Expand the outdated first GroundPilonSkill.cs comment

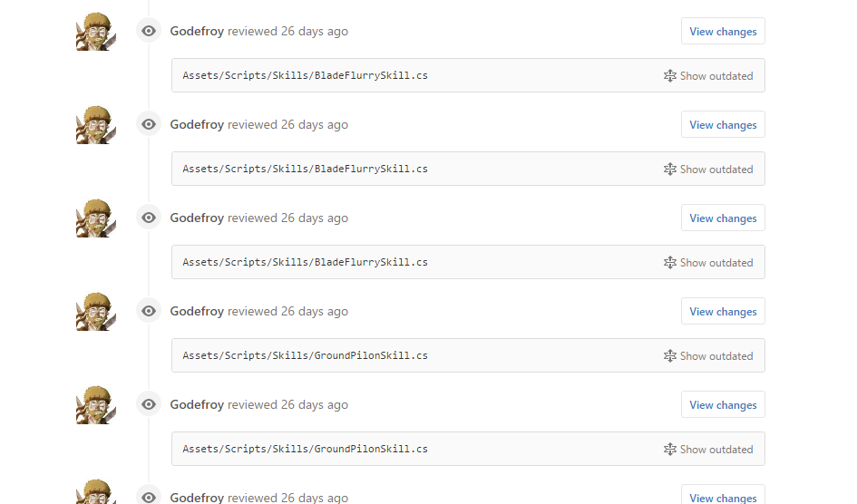[708, 356]
